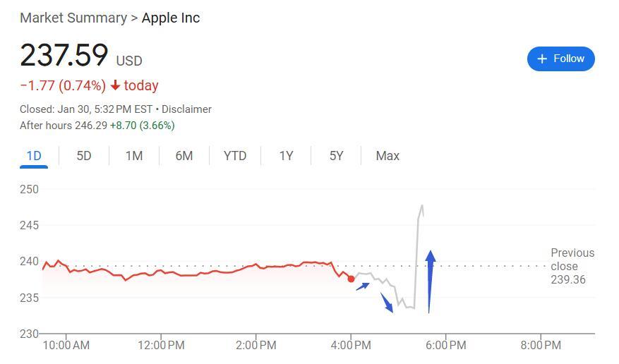This screenshot has width=619, height=364.
Task: Select the YTD range tab
Action: 235,156
